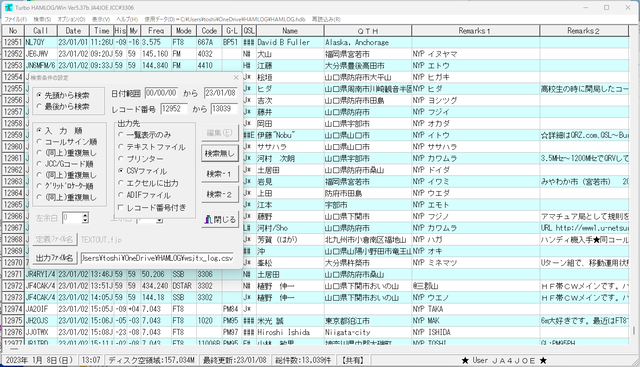The image size is (640, 367).
Task: Set output to ADIFファイル
Action: click(x=144, y=195)
